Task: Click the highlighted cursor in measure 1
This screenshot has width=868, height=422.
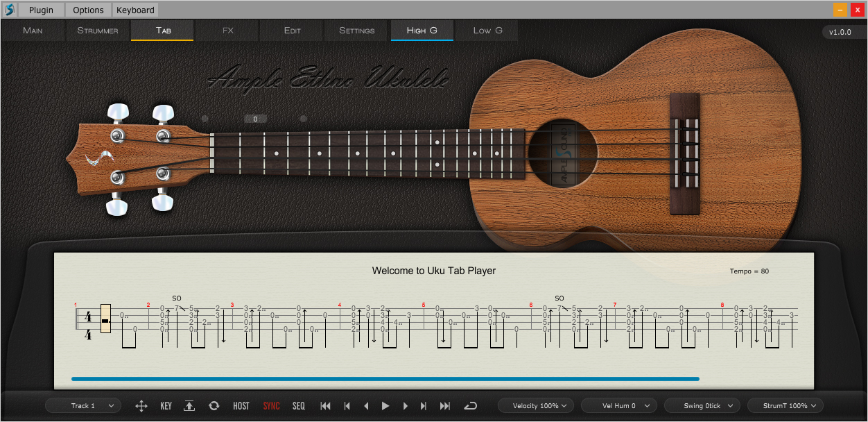Action: click(x=106, y=318)
